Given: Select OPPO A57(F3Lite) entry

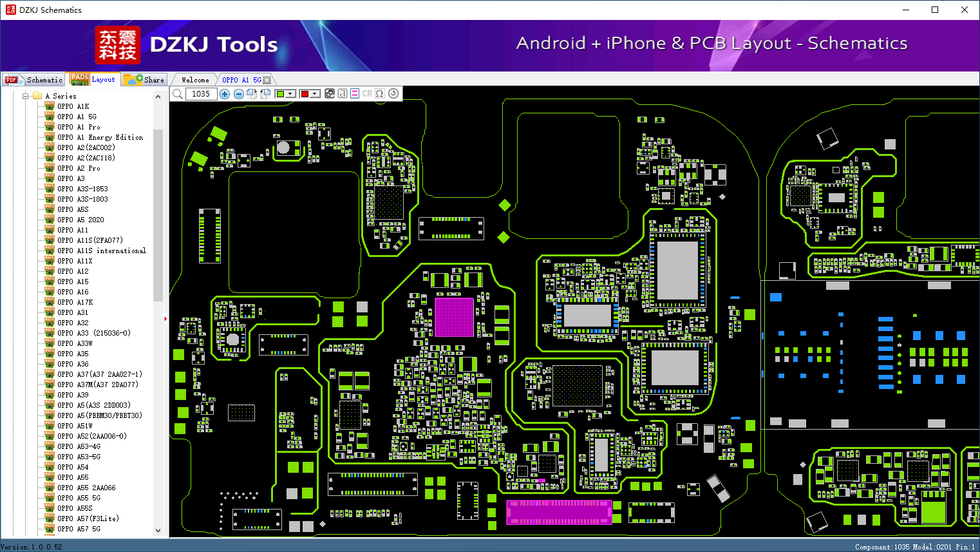Looking at the screenshot, I should [88, 519].
